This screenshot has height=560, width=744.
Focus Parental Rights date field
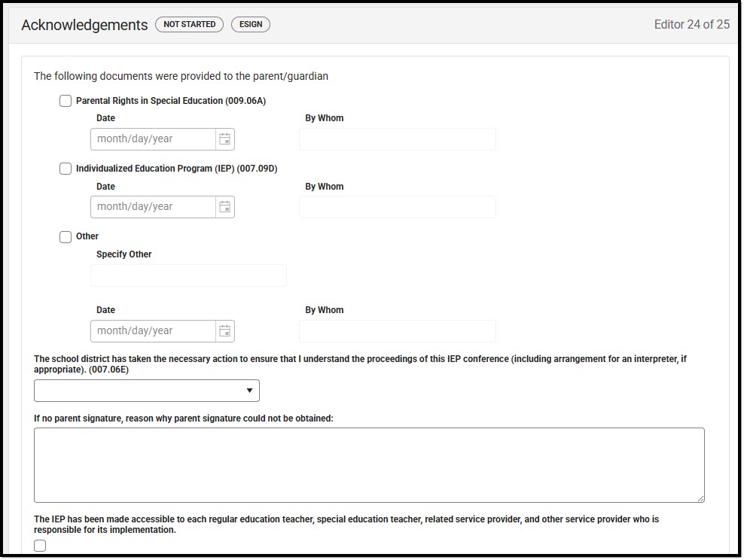[x=153, y=139]
